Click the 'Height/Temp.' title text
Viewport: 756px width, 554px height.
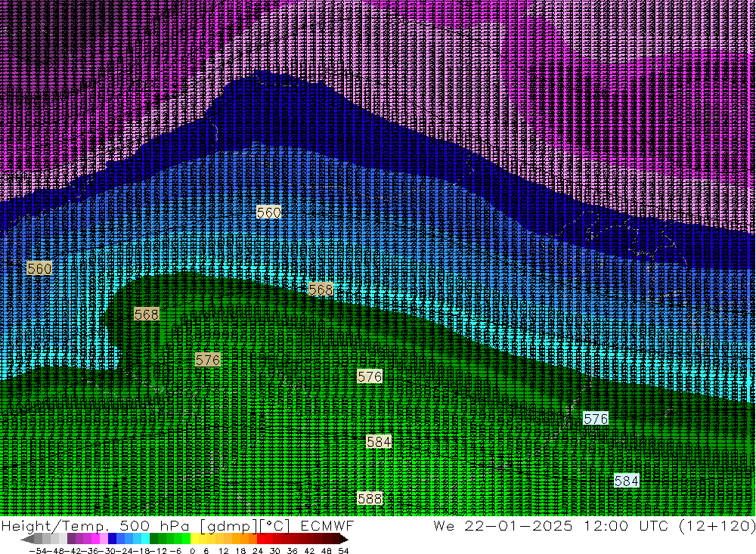pos(57,525)
